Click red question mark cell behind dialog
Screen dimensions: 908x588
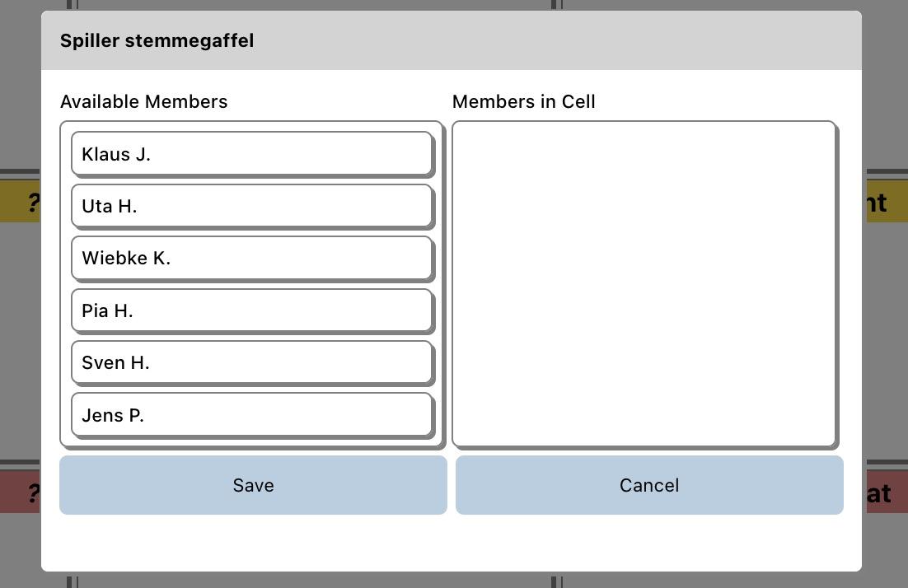coord(25,493)
